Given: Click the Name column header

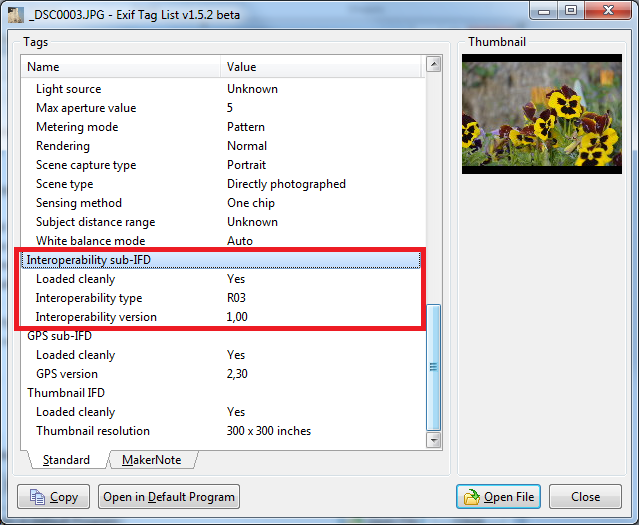Looking at the screenshot, I should click(121, 66).
